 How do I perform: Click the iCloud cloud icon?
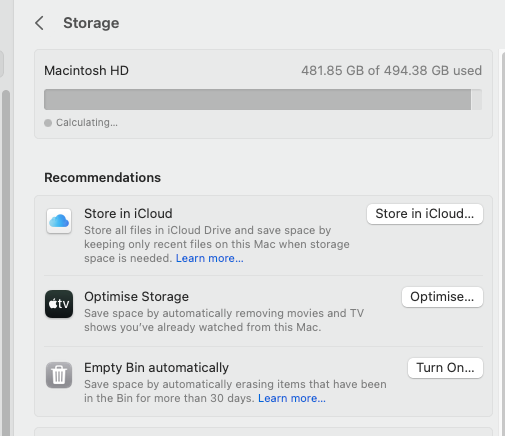click(x=59, y=221)
